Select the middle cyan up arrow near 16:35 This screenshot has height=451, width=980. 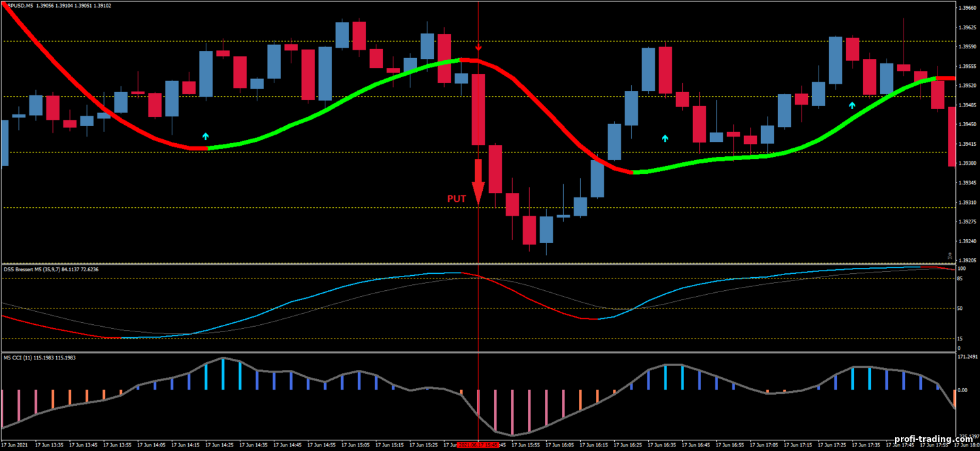click(x=665, y=138)
